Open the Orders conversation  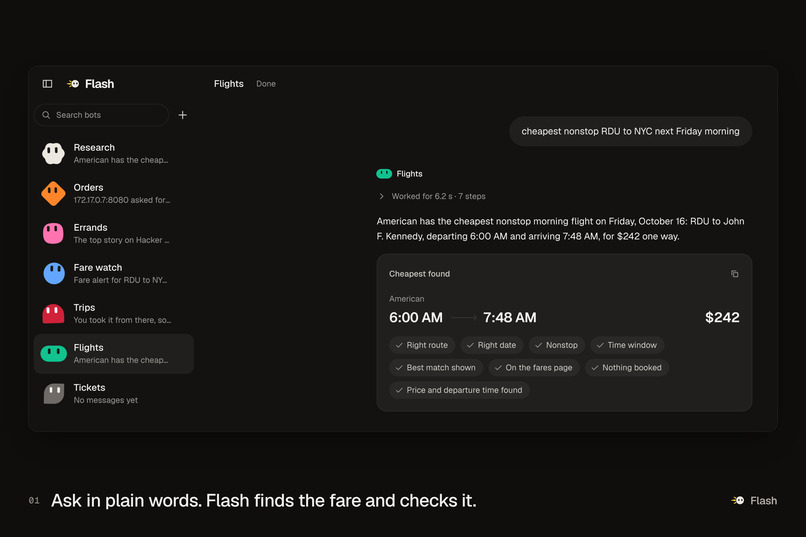click(x=114, y=193)
